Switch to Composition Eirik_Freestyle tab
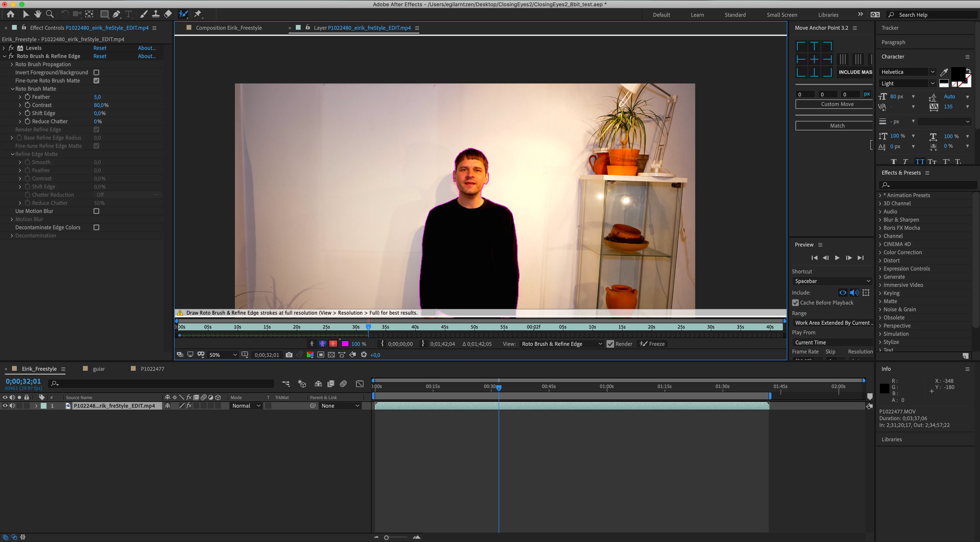This screenshot has height=542, width=980. 228,28
